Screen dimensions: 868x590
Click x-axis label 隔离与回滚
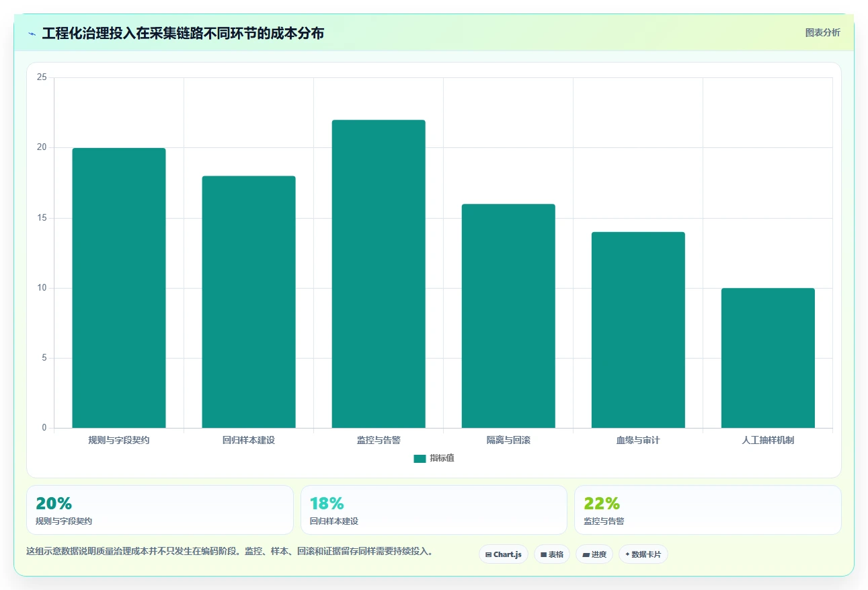click(x=508, y=441)
